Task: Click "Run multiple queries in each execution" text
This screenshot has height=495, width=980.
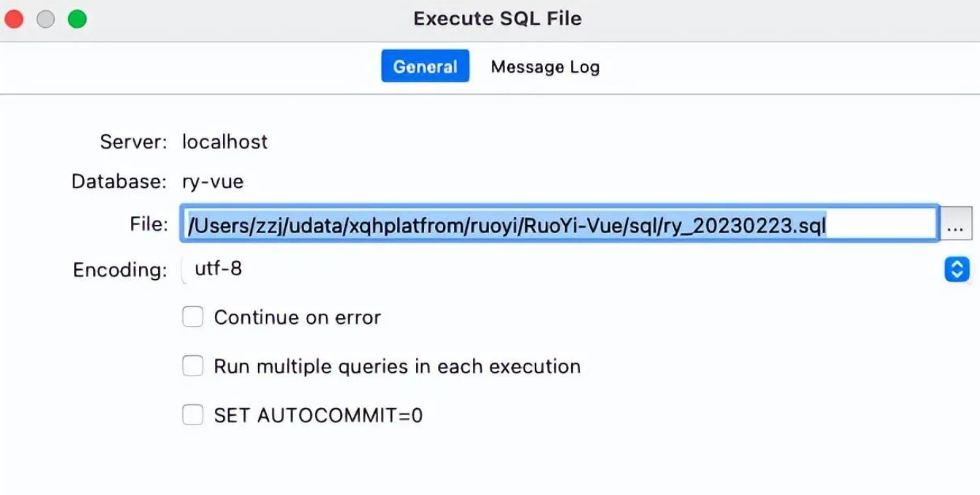Action: [397, 366]
